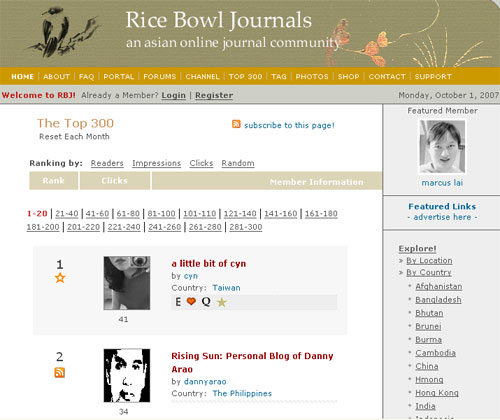Go to the FAQ page

(86, 77)
